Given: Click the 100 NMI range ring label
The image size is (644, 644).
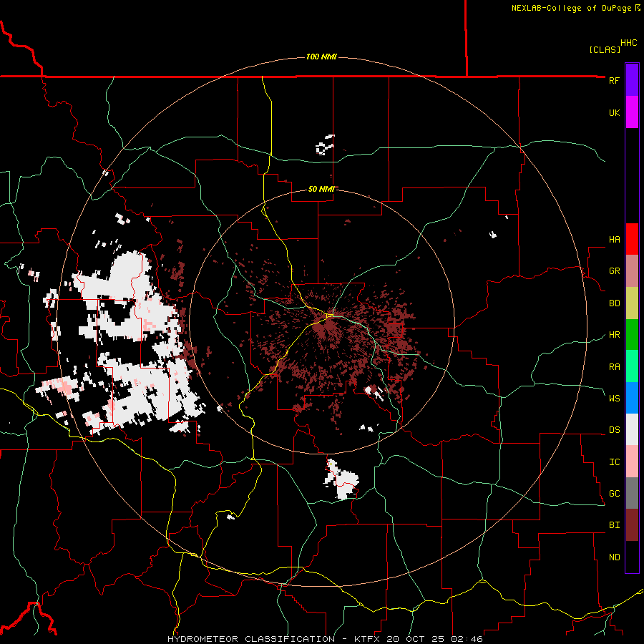Looking at the screenshot, I should [x=321, y=57].
